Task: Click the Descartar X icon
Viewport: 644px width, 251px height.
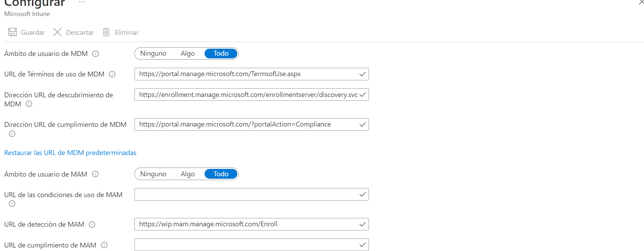Action: point(57,32)
